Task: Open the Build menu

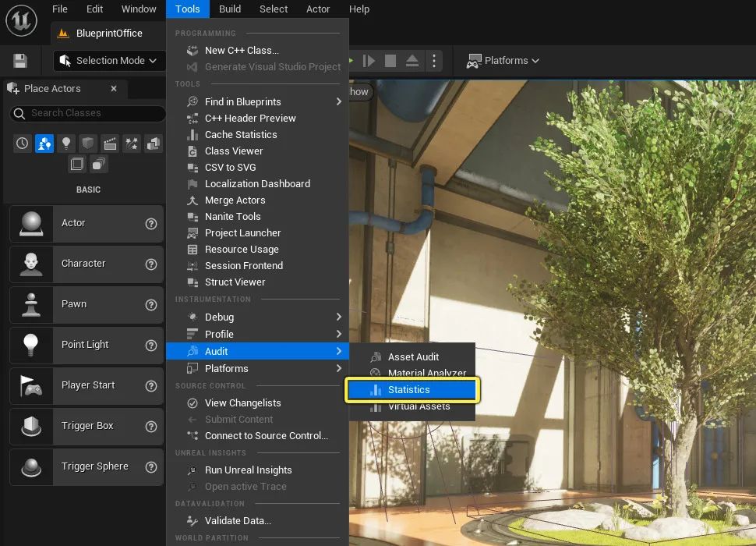Action: [x=230, y=9]
